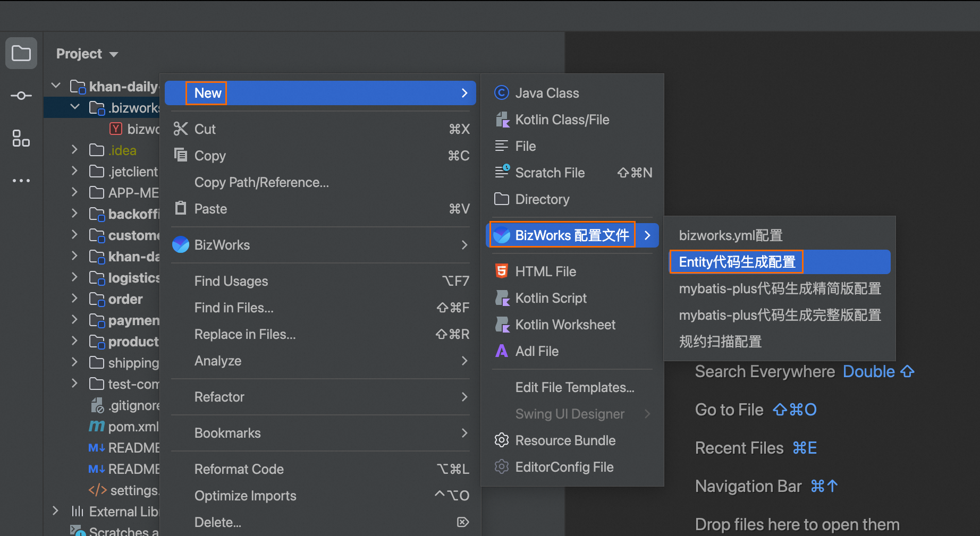Choose 规约扫描配置
This screenshot has width=980, height=536.
click(x=780, y=342)
